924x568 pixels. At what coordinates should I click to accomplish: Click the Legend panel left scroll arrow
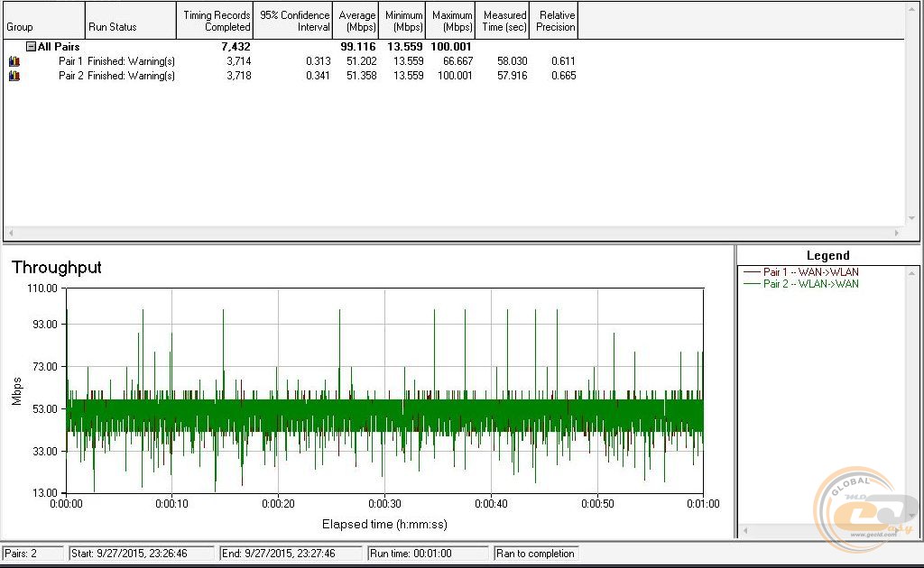tap(745, 531)
